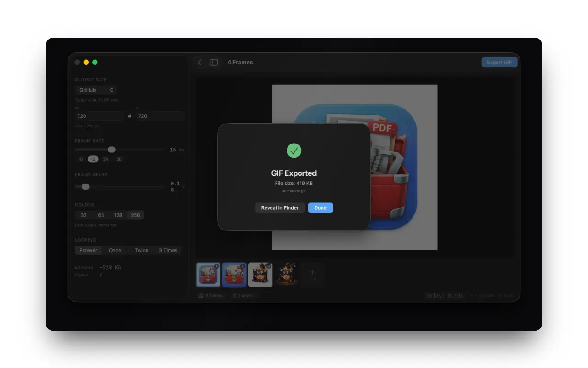Click the Export GIF button
This screenshot has height=368, width=588.
click(499, 63)
